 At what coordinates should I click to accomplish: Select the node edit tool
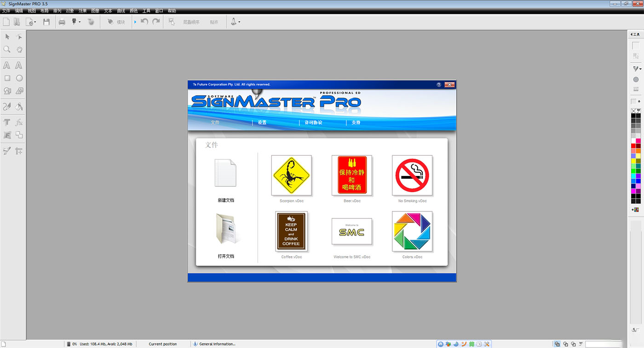[19, 36]
